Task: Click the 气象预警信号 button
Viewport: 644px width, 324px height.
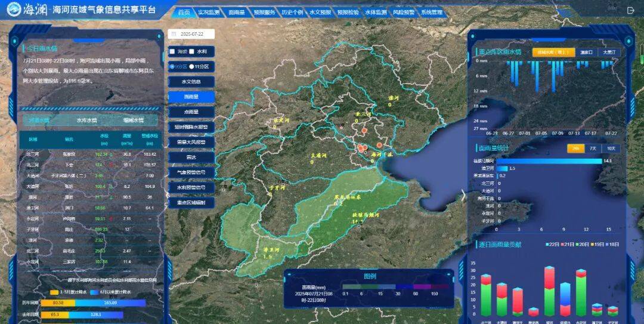Action: [191, 172]
